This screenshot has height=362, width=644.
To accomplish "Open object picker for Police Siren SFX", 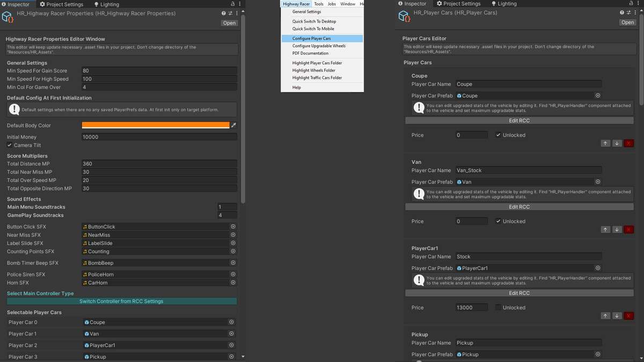I will (233, 274).
